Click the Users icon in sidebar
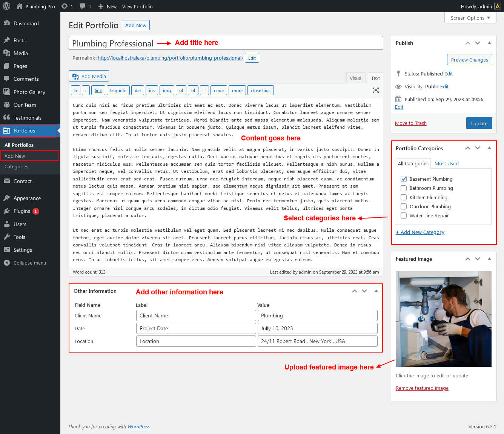 pos(7,224)
